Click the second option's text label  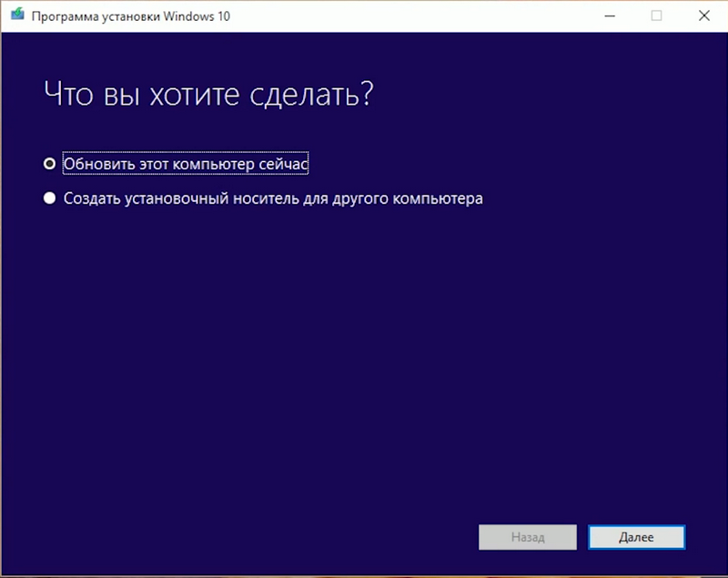272,198
